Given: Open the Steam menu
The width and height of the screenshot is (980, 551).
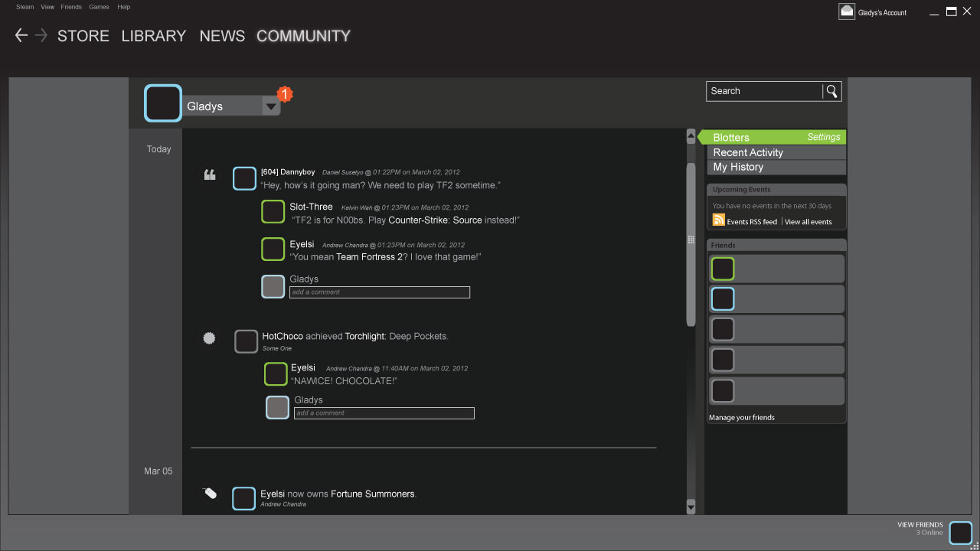Looking at the screenshot, I should coord(24,7).
